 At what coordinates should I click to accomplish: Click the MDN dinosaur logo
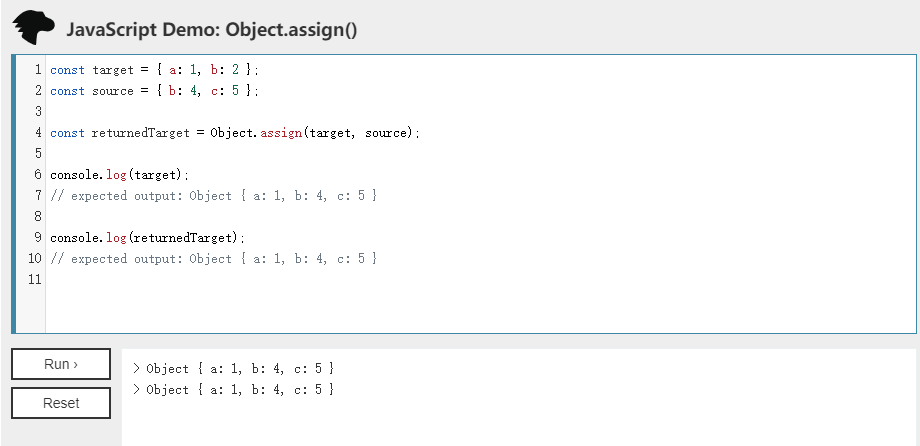tap(34, 28)
